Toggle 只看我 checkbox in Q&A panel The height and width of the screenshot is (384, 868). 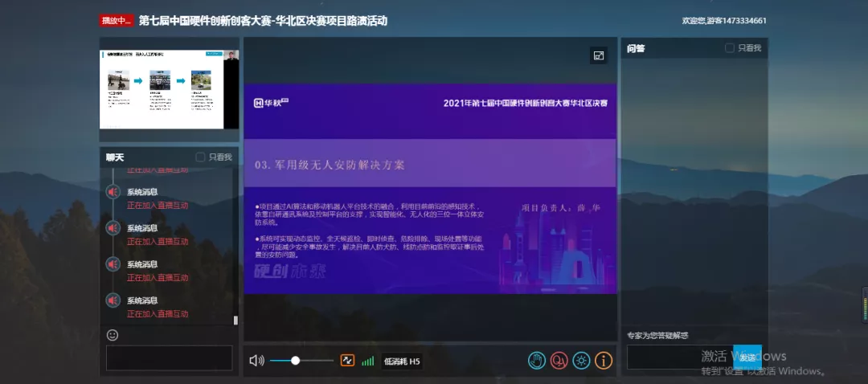(x=730, y=48)
